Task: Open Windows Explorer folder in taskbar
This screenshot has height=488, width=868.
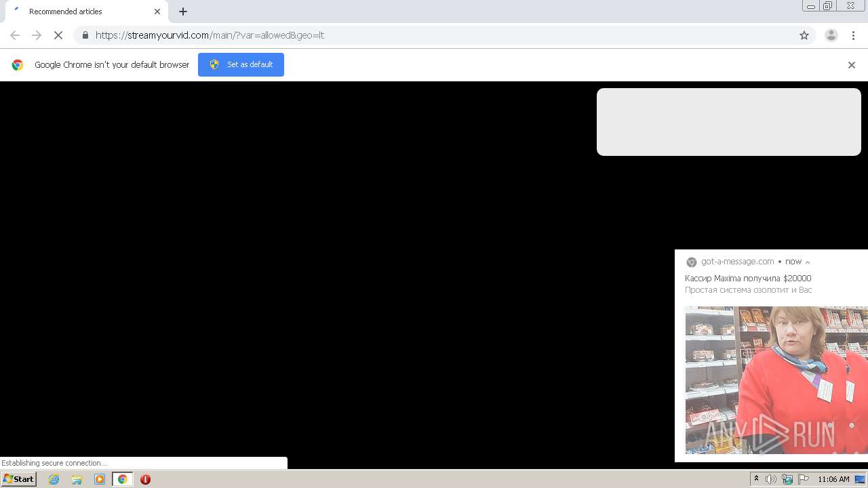Action: (77, 479)
